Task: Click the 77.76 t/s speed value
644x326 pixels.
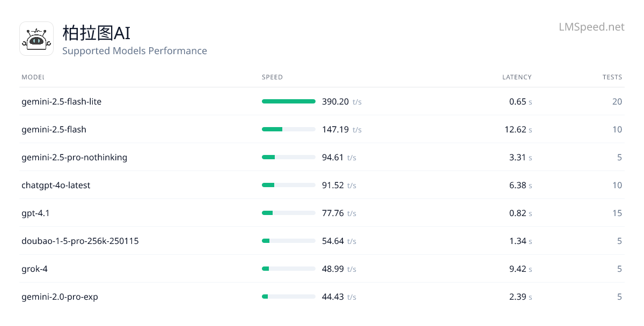Action: [x=339, y=213]
